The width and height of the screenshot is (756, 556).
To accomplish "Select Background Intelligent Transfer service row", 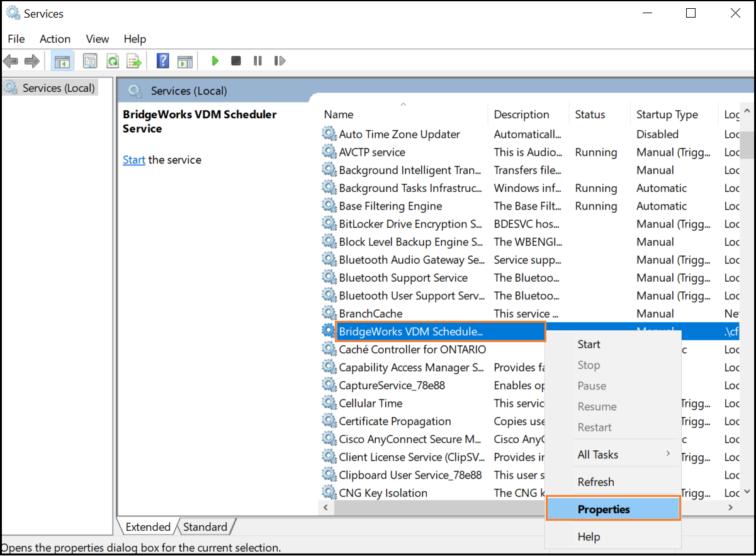I will coord(529,170).
